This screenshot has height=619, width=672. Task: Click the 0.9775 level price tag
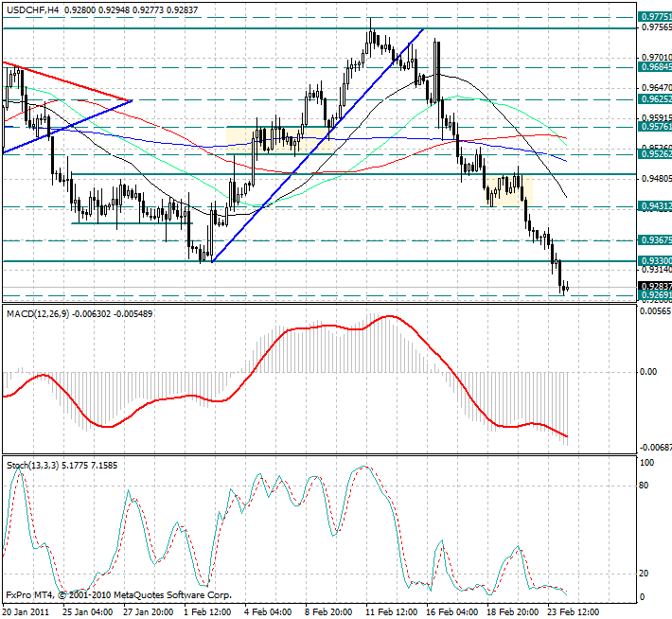[x=655, y=17]
